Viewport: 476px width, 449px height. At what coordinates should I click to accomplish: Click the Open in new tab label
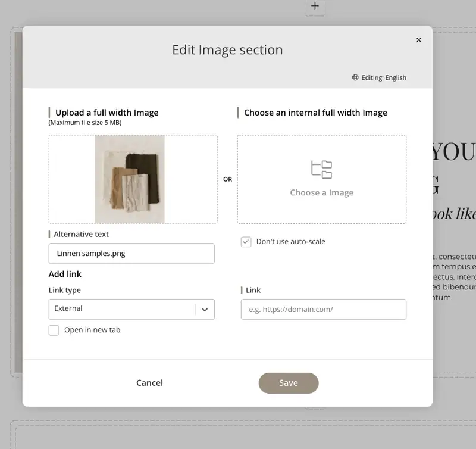(x=92, y=330)
